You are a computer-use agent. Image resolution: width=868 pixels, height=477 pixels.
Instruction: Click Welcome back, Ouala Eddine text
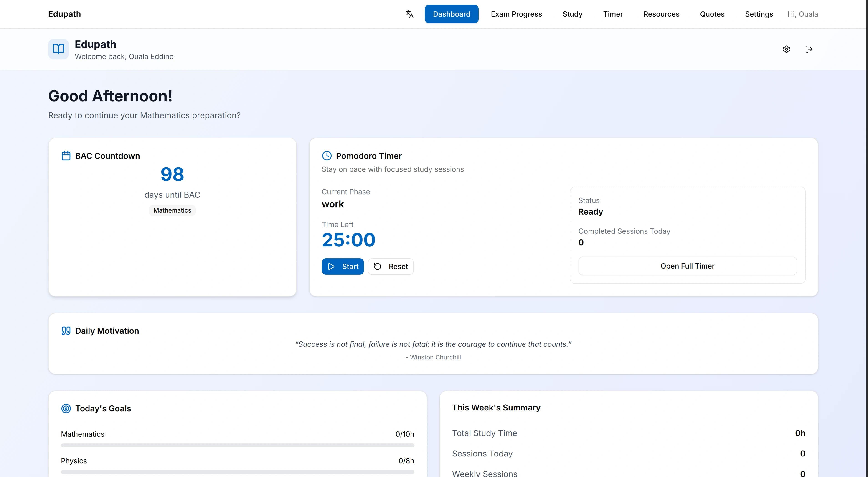(124, 57)
